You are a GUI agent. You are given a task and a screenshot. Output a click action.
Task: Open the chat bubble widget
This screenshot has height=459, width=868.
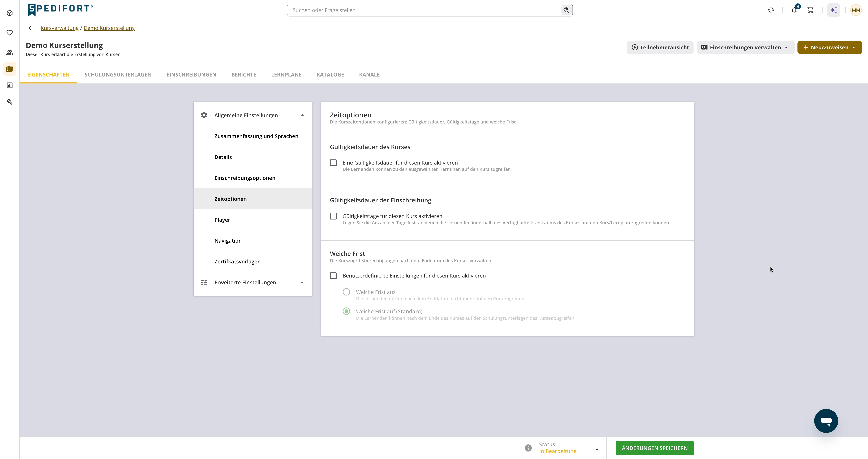(826, 420)
